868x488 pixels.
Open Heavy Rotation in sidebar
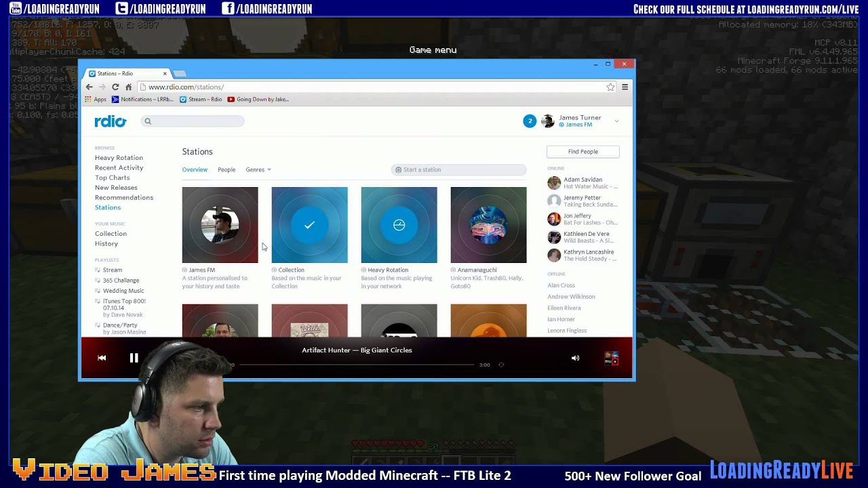pos(119,158)
